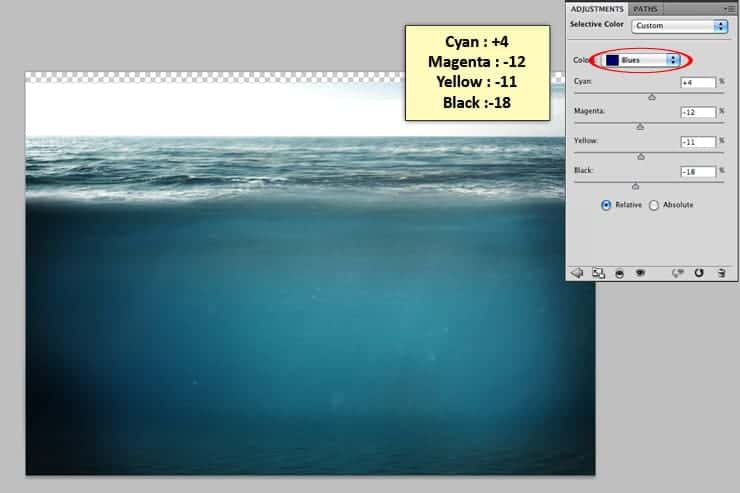This screenshot has width=740, height=493.
Task: Click the Cyan slider handle
Action: (x=652, y=97)
